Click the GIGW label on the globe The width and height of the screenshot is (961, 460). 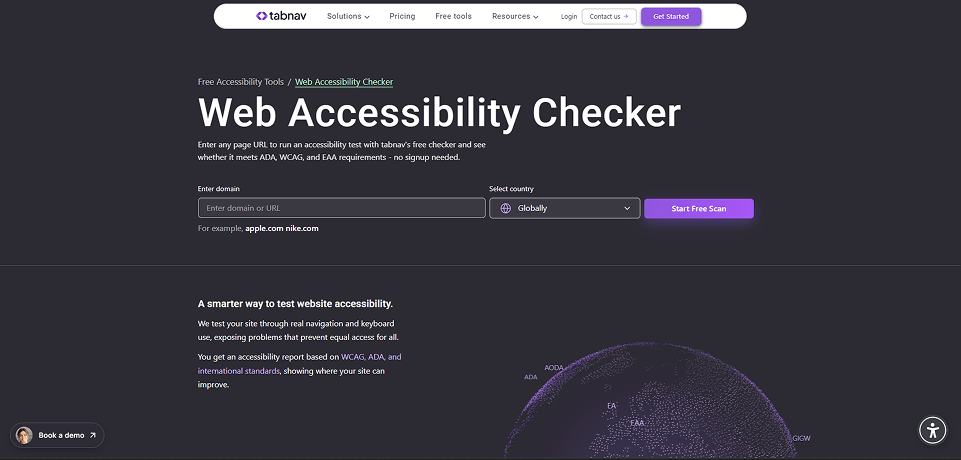[801, 439]
